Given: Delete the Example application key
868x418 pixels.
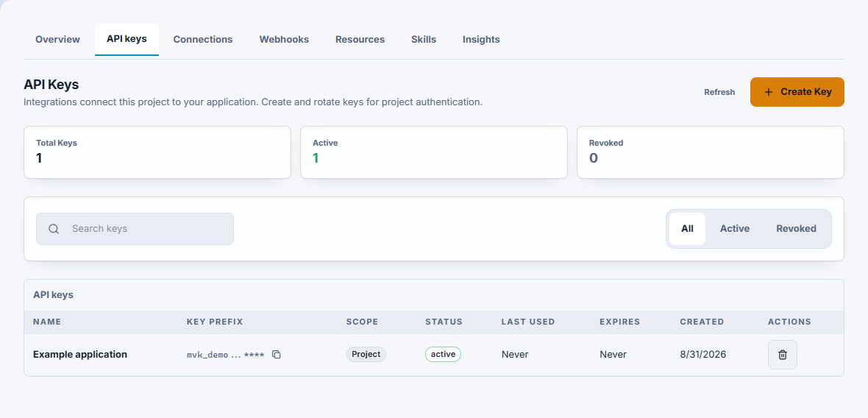Looking at the screenshot, I should [x=782, y=354].
